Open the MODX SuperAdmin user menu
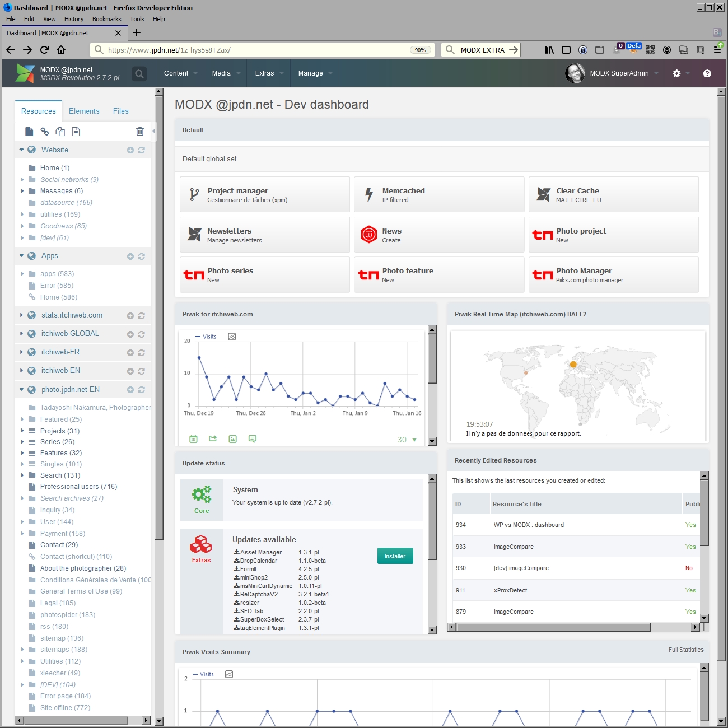The image size is (728, 728). (612, 73)
